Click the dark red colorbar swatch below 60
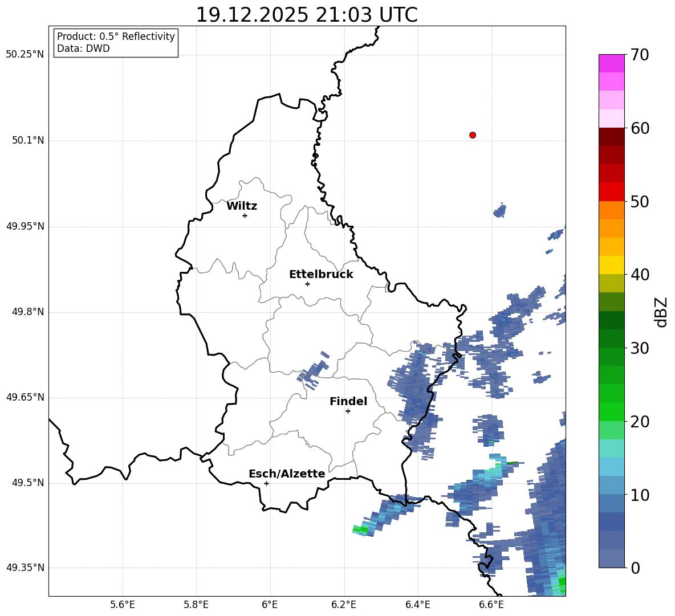The width and height of the screenshot is (675, 616). point(611,137)
